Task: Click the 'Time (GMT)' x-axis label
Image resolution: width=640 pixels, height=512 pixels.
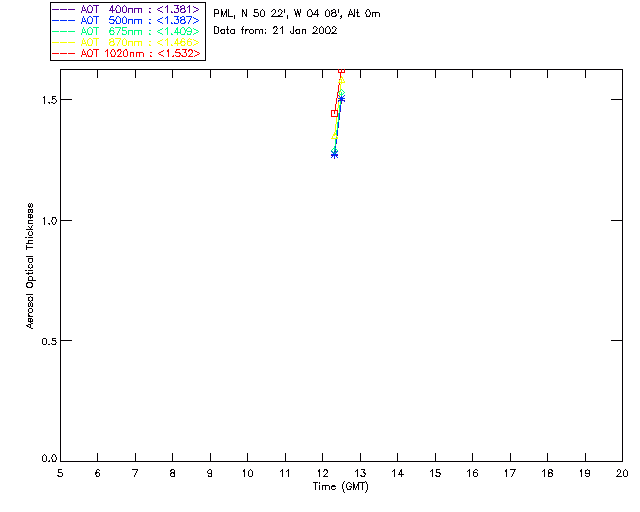Action: click(x=341, y=487)
